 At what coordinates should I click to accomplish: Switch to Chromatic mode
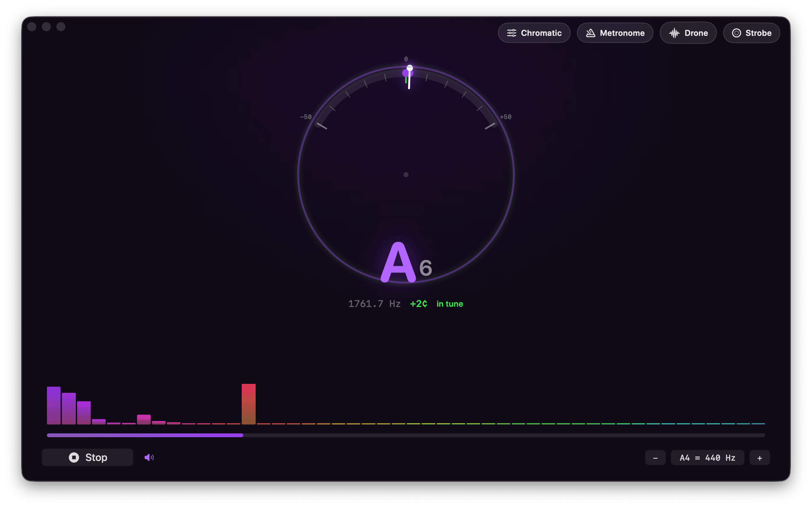pyautogui.click(x=534, y=33)
